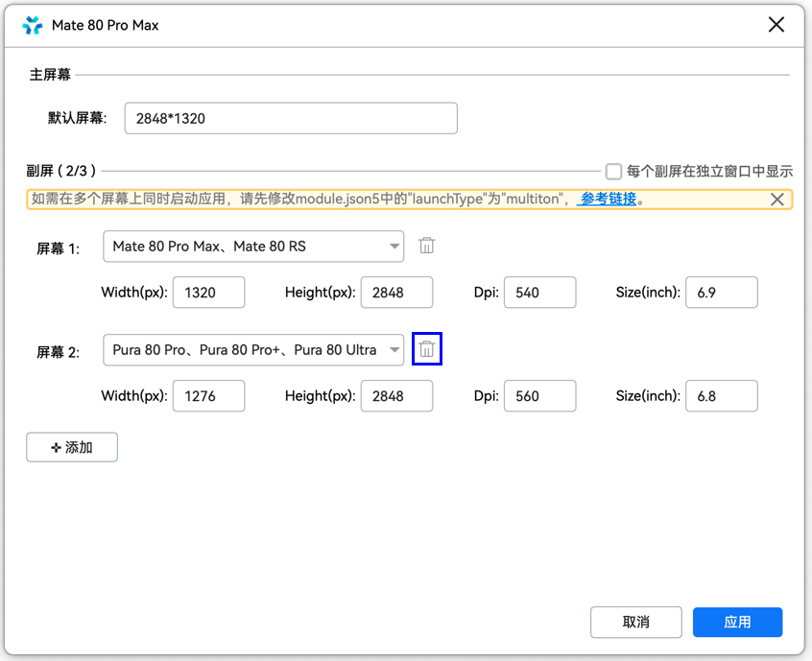
Task: Enable 每个副屏在独立窗口中显示 checkbox
Action: [x=614, y=172]
